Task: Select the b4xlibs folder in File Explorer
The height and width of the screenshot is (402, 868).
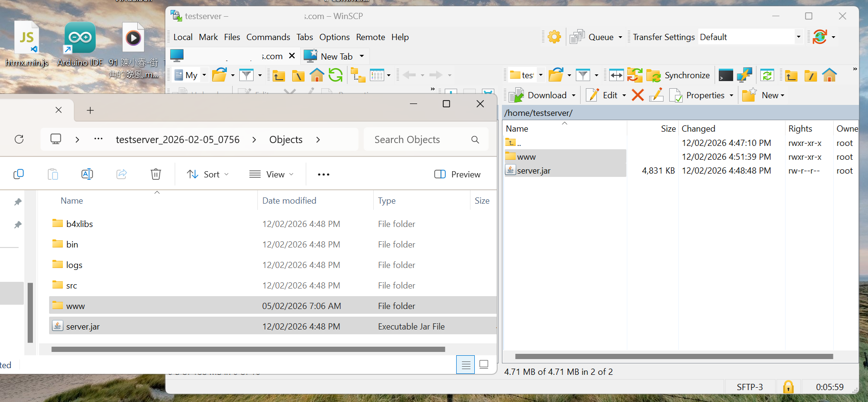Action: click(x=80, y=224)
